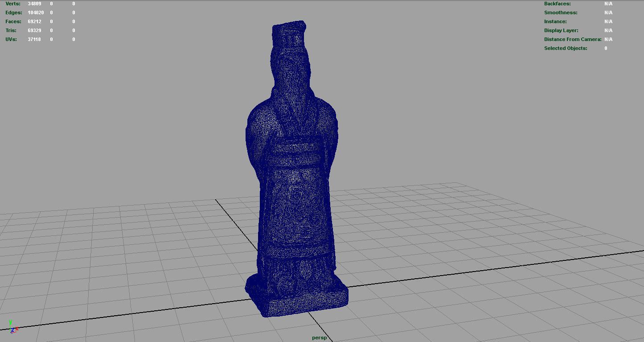644x342 pixels.
Task: Click the N/A value beside Backfaces
Action: [x=608, y=4]
